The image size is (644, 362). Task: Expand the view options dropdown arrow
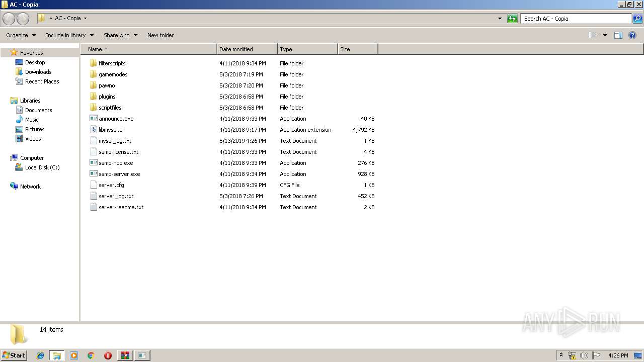605,35
